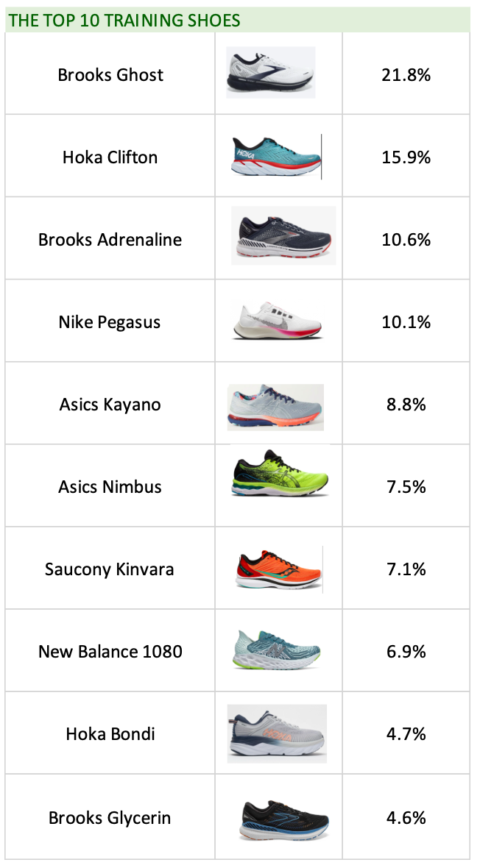
Task: Click the Brooks Adrenaline shoe image
Action: coord(283,235)
